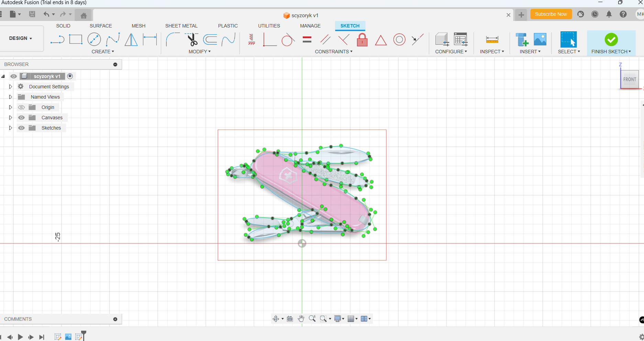Show the hidden Origin folder
644x341 pixels.
coord(21,107)
